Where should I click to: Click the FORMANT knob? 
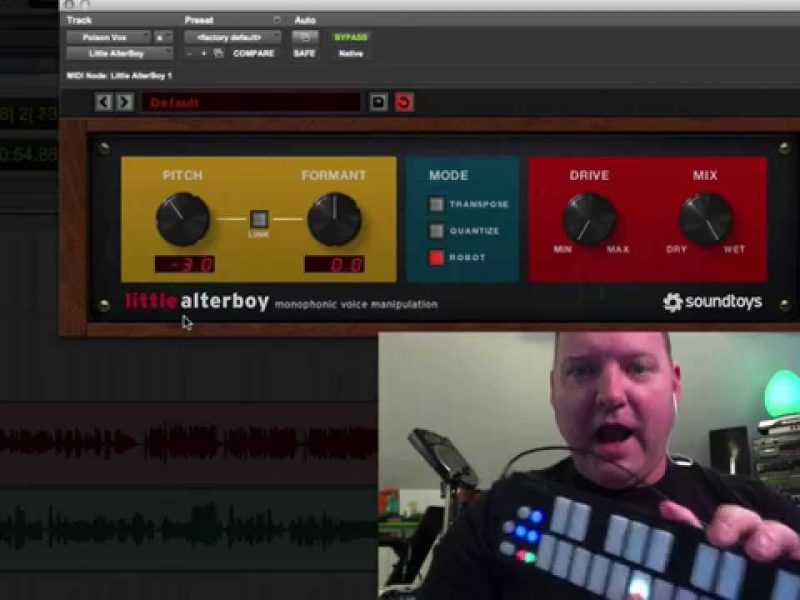click(x=335, y=219)
